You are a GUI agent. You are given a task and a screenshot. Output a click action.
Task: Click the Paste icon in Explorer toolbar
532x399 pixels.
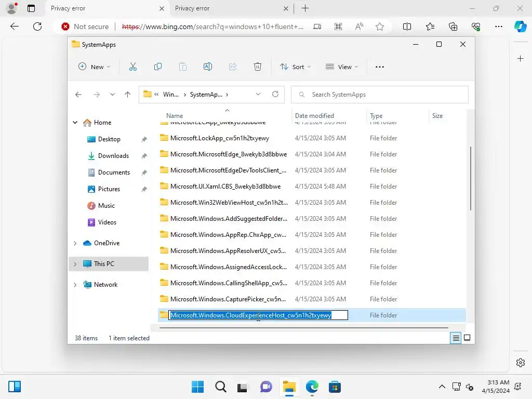pos(183,67)
